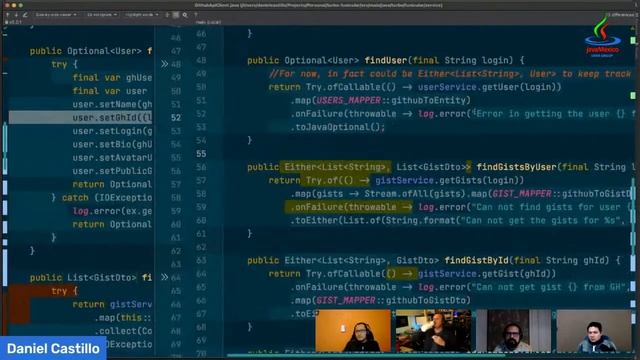This screenshot has height=360, width=640.
Task: Open the Highlight words dropdown
Action: (141, 15)
